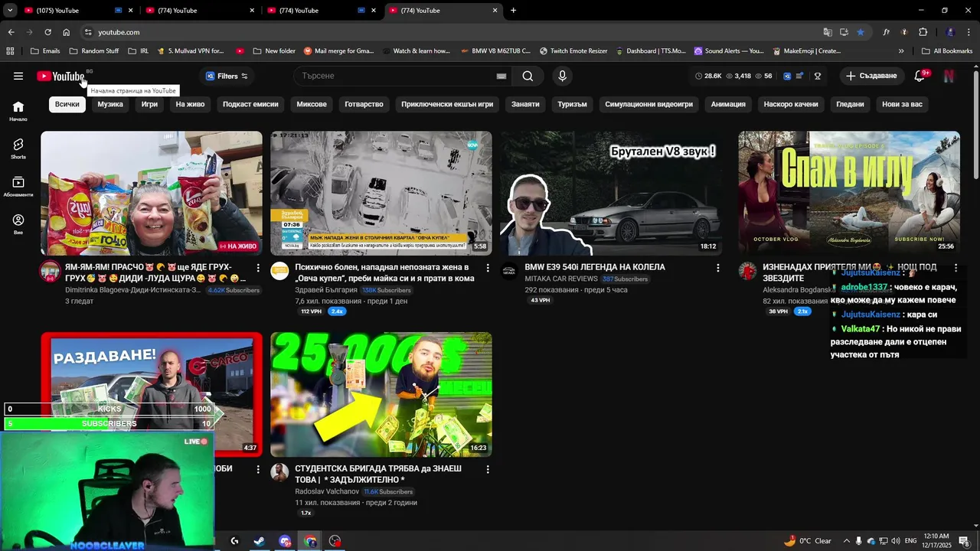Toggle the Filters switch icon
980x551 pixels.
tap(244, 76)
